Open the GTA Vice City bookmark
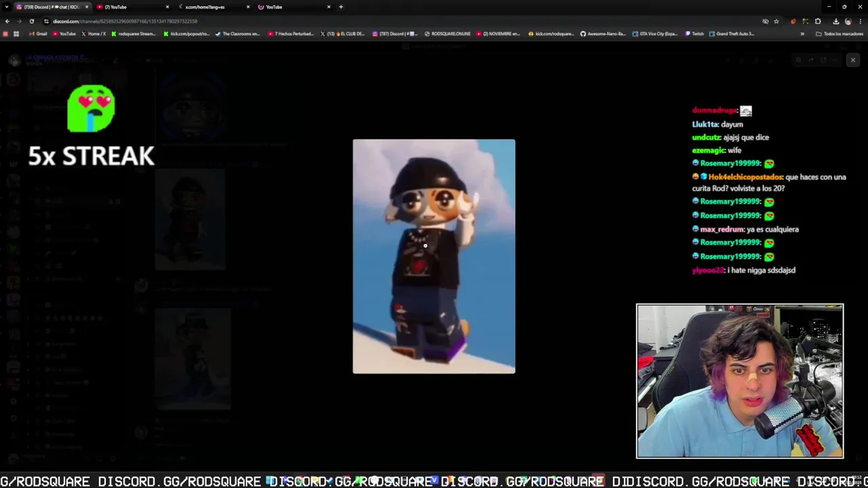The image size is (868, 488). click(655, 33)
